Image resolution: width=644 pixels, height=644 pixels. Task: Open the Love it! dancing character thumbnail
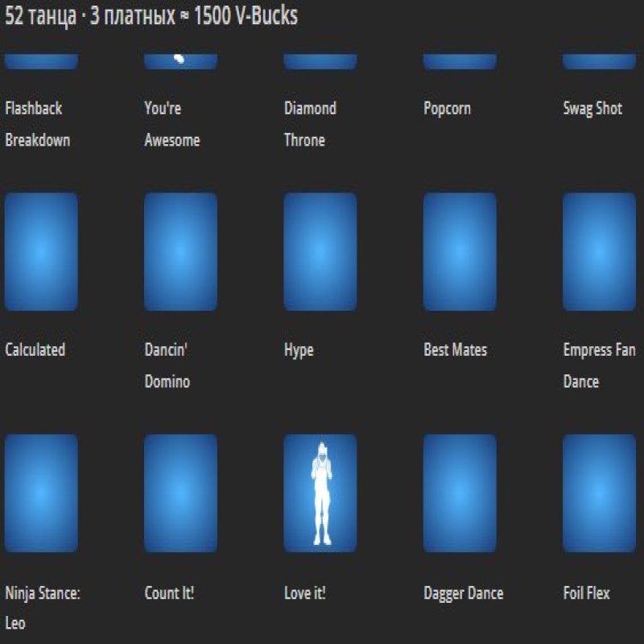click(x=320, y=493)
